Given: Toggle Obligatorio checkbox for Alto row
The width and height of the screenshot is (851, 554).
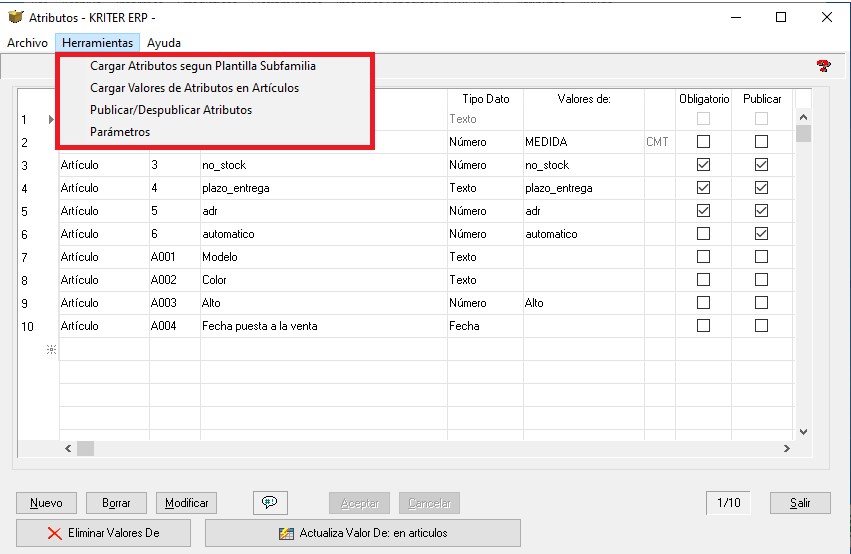Looking at the screenshot, I should [x=703, y=303].
